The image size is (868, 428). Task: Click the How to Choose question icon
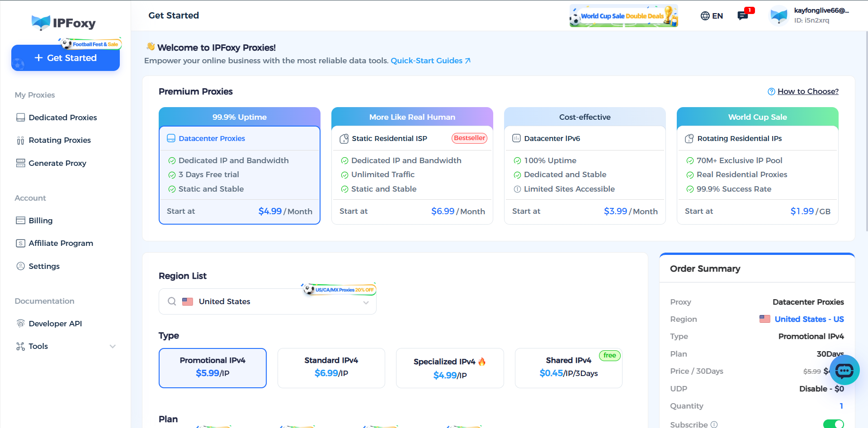tap(771, 92)
